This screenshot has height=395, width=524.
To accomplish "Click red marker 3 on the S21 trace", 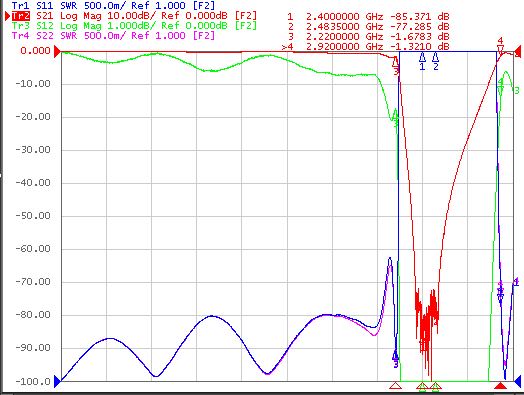I will click(x=396, y=62).
